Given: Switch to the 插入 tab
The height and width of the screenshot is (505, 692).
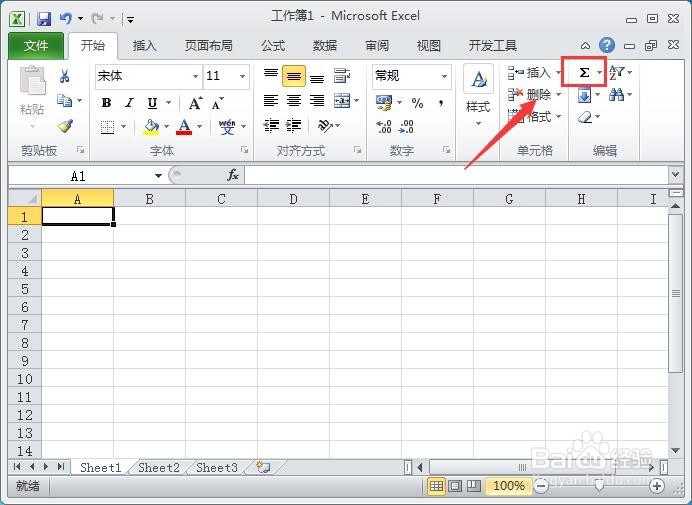Looking at the screenshot, I should (x=144, y=45).
